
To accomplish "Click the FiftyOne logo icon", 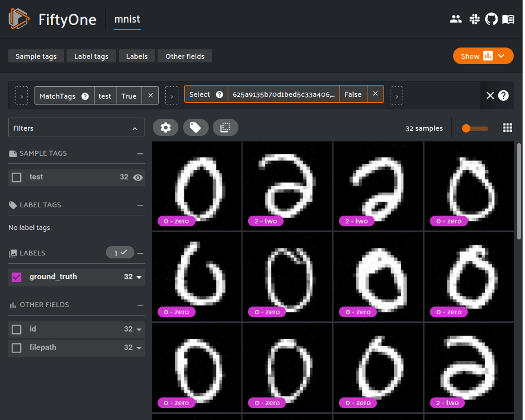I will 19,19.
